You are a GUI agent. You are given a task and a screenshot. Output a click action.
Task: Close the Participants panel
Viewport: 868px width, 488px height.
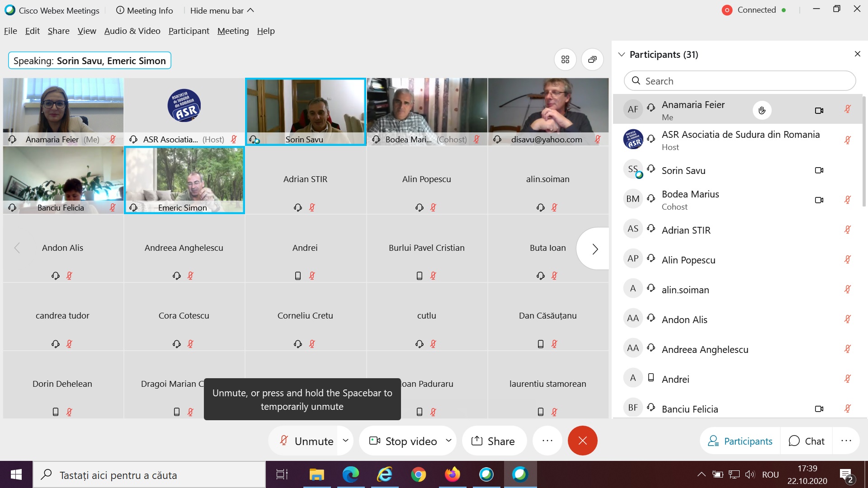click(x=858, y=54)
